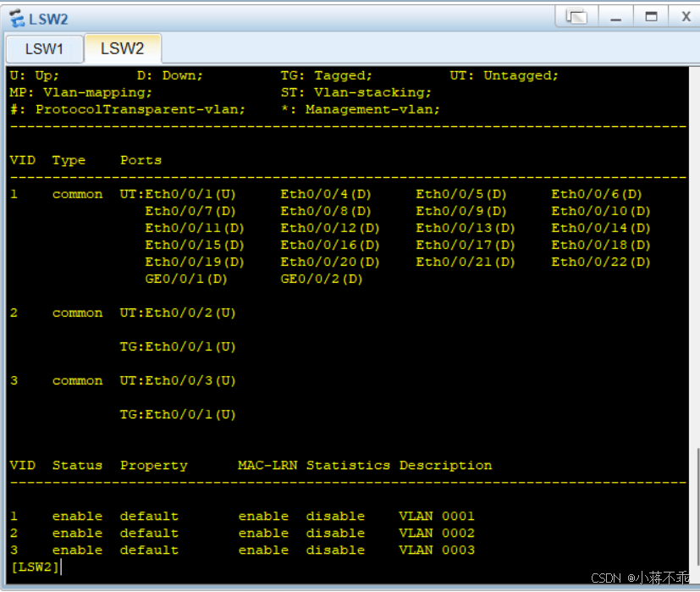
Task: Close the LSW2 window
Action: (686, 17)
